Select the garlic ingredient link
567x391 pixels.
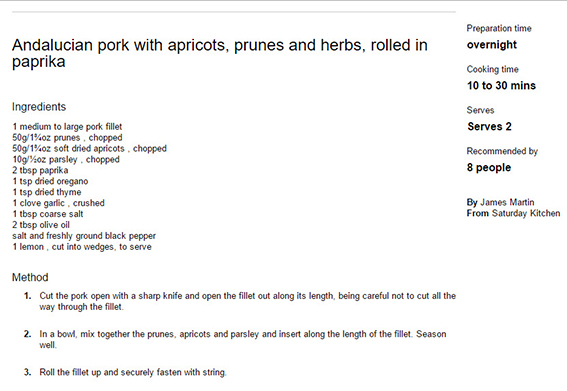click(53, 203)
